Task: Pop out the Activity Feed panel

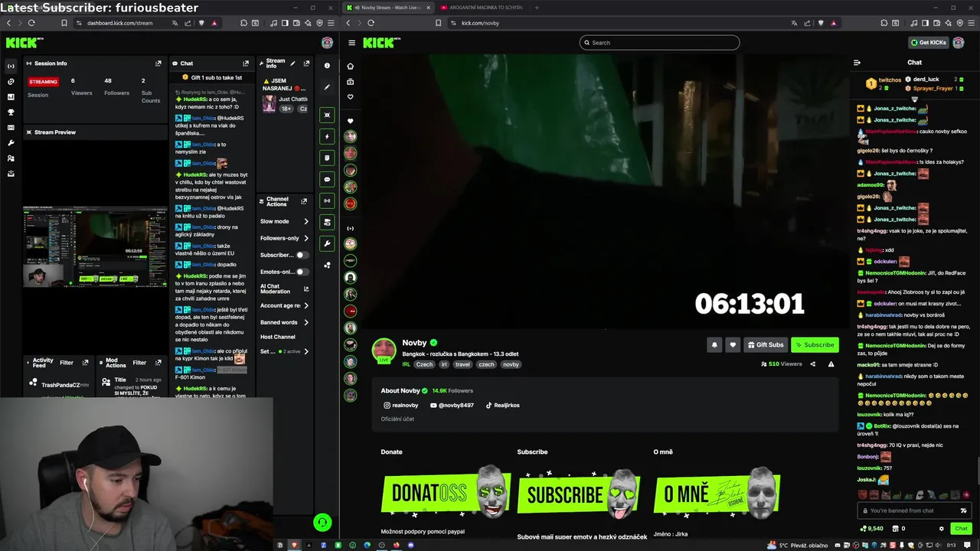Action: [x=85, y=363]
